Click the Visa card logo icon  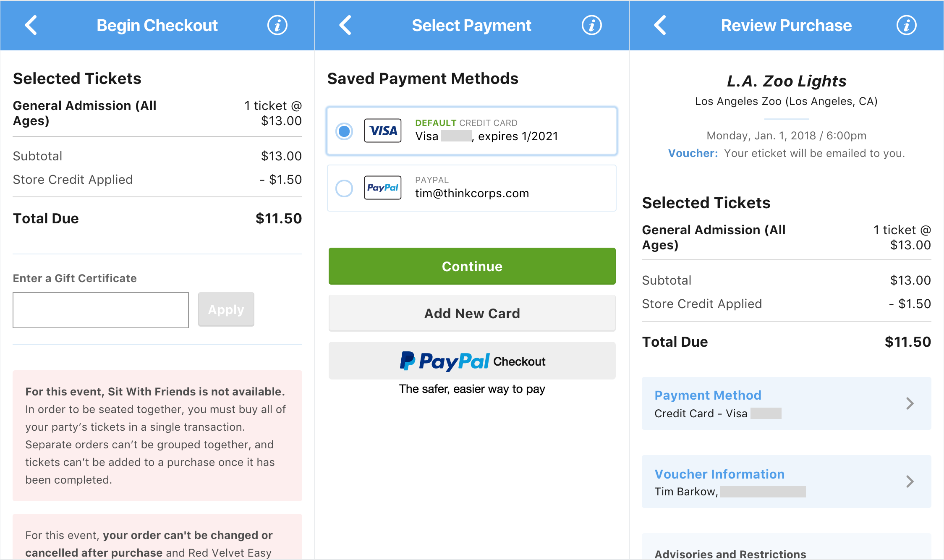click(382, 131)
